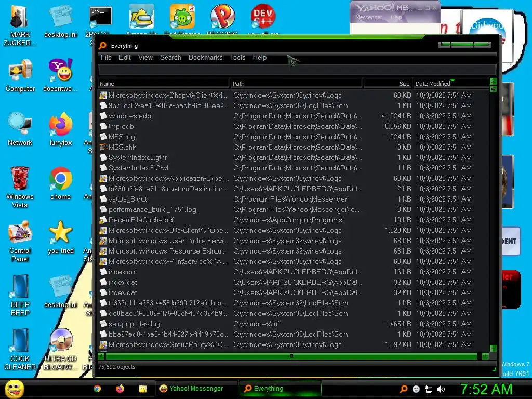Sort results by Date Modified column
Viewport: 532px width, 399px height.
tap(451, 84)
